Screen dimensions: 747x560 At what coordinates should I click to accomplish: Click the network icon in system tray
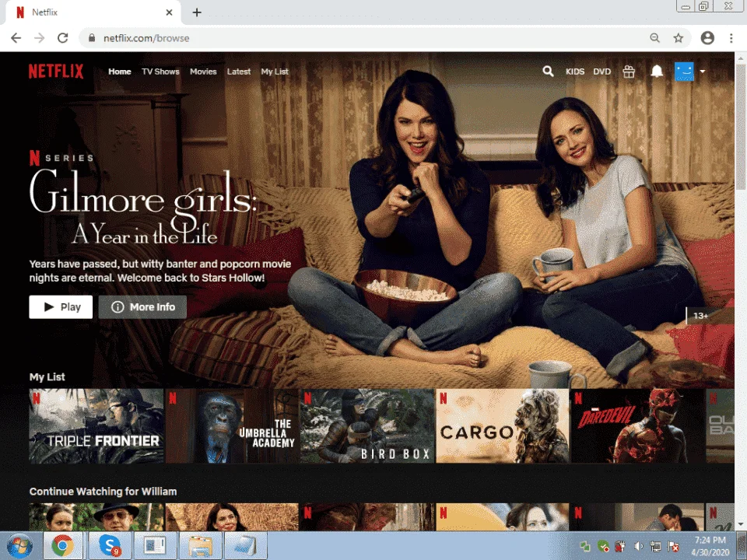tap(655, 546)
